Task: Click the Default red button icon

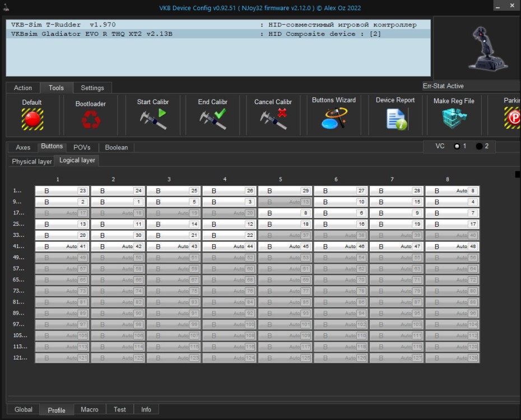Action: [32, 119]
